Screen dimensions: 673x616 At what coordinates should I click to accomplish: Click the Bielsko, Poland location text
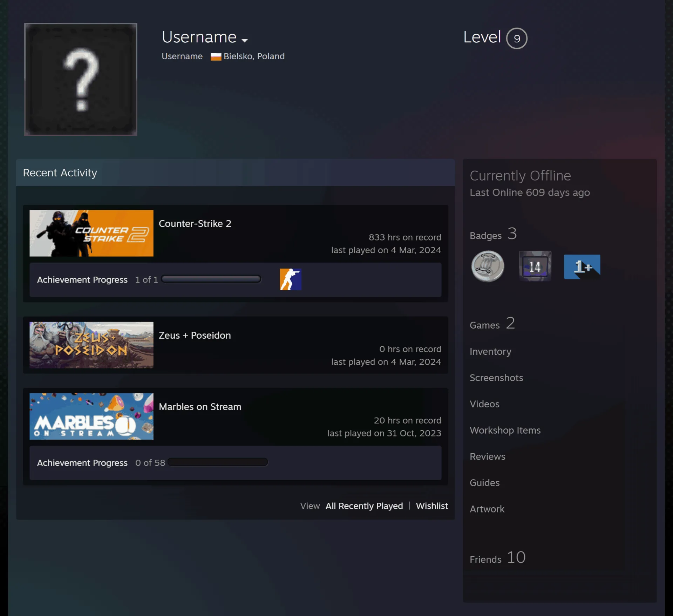pyautogui.click(x=254, y=56)
